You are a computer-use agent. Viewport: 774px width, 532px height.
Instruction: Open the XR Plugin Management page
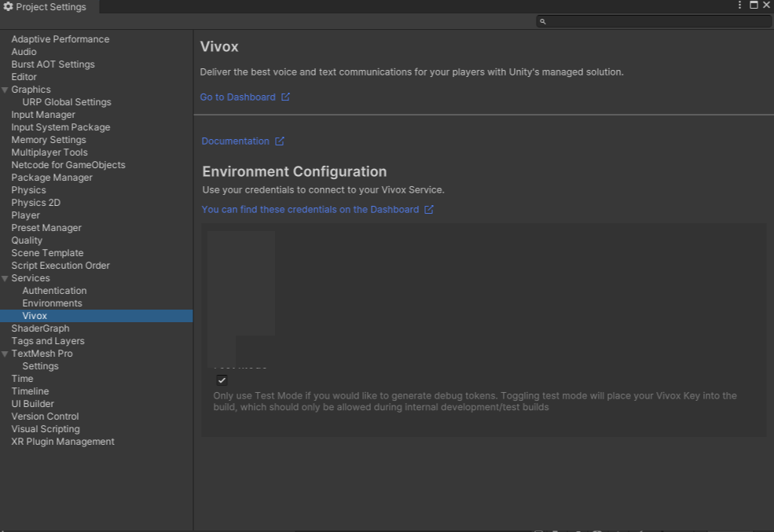point(63,442)
